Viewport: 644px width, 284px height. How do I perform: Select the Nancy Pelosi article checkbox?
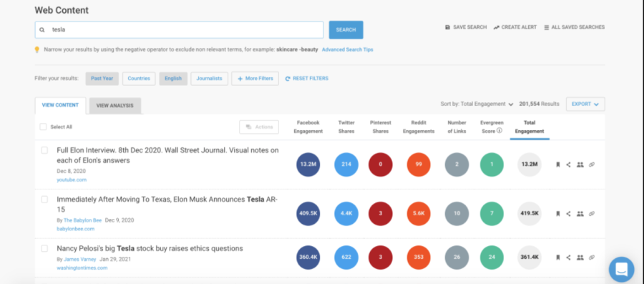click(x=44, y=248)
